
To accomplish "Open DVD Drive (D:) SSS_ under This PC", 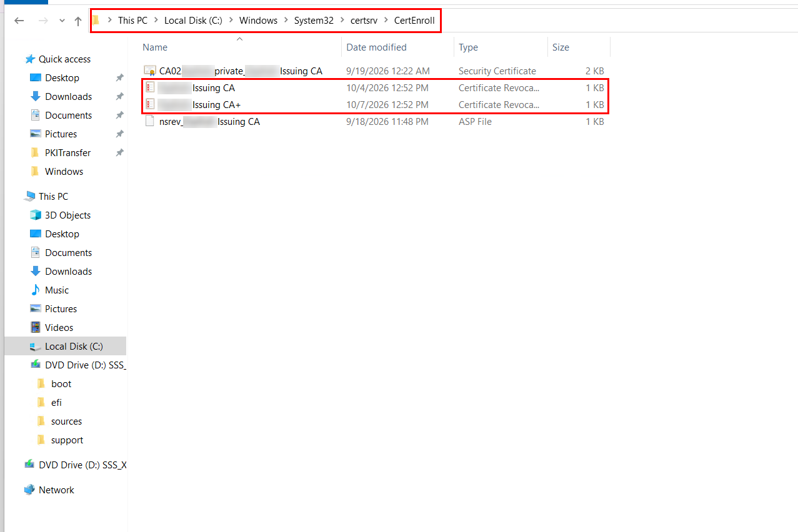I will pyautogui.click(x=86, y=365).
